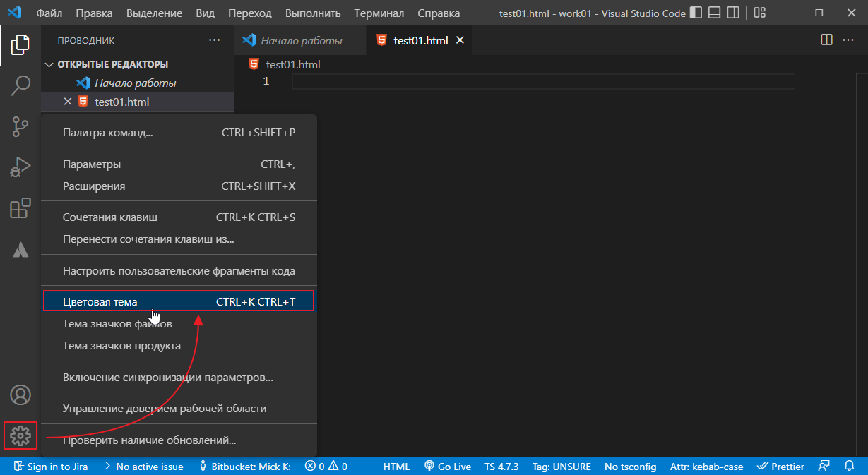The width and height of the screenshot is (868, 475).
Task: Open editor more actions ellipsis menu
Action: tap(848, 40)
